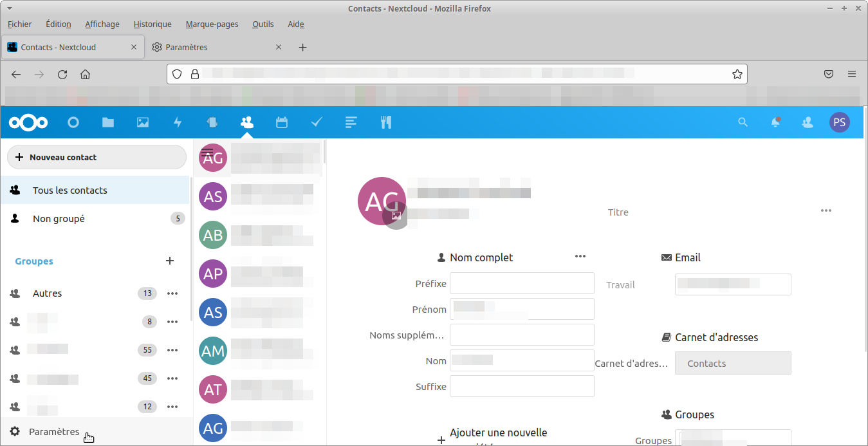This screenshot has width=868, height=446.
Task: Click the Nouveau contact button
Action: coord(97,157)
